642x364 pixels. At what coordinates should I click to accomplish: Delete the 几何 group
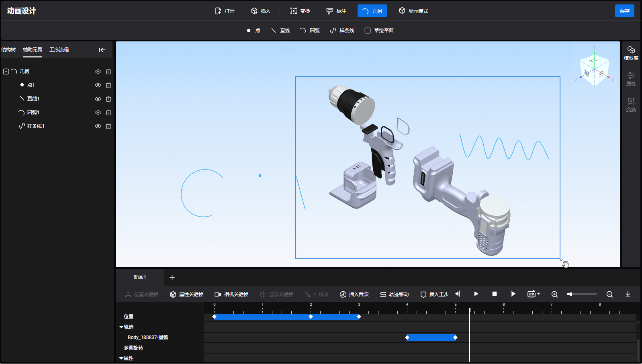[108, 72]
